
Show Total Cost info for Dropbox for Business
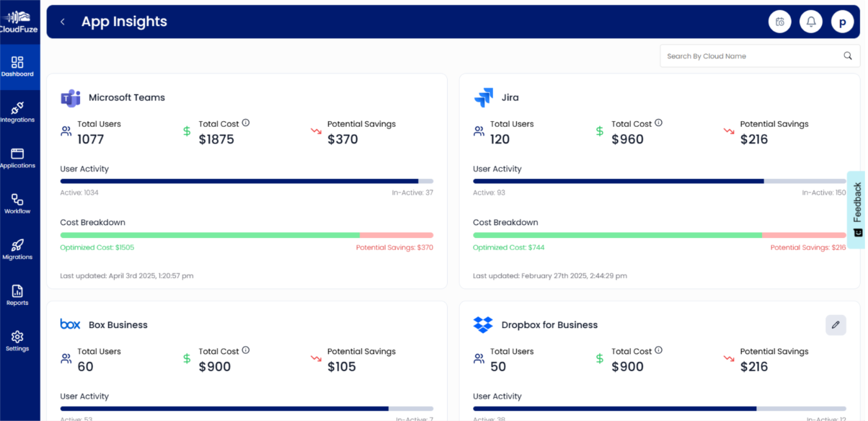tap(658, 350)
